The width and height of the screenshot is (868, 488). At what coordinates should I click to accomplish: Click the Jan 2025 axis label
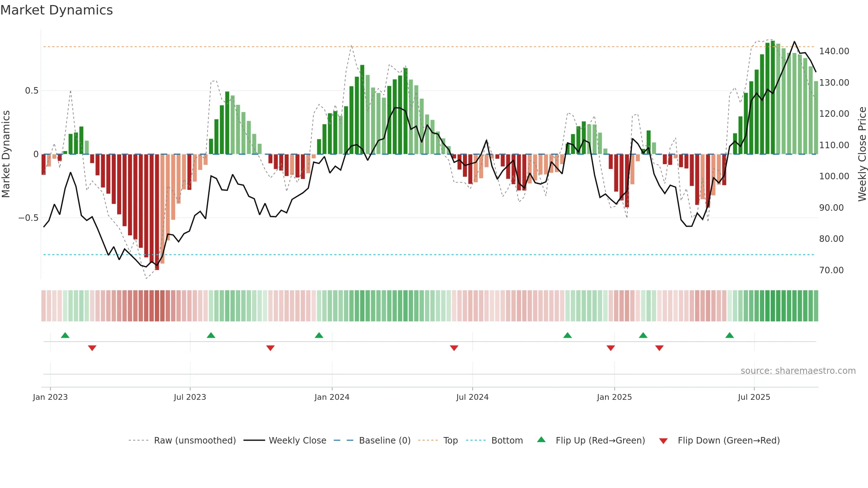pyautogui.click(x=614, y=397)
